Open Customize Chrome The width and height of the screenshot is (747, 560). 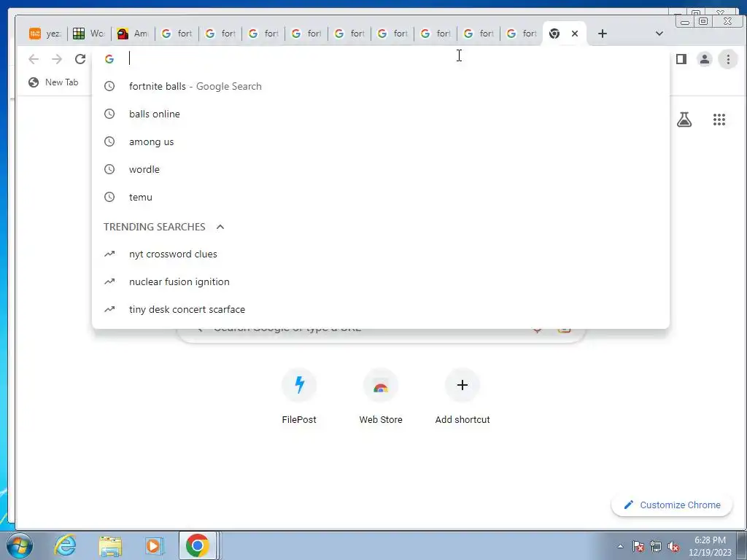672,505
